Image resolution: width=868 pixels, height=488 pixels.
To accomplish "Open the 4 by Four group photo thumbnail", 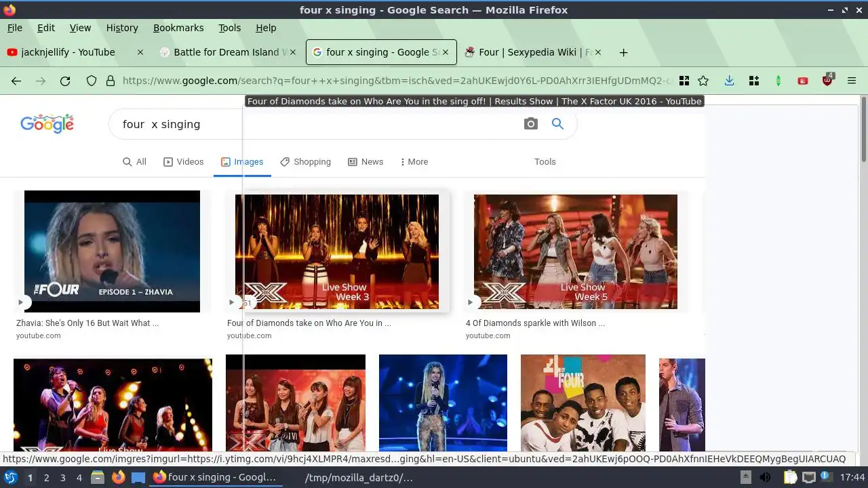I will tap(583, 403).
